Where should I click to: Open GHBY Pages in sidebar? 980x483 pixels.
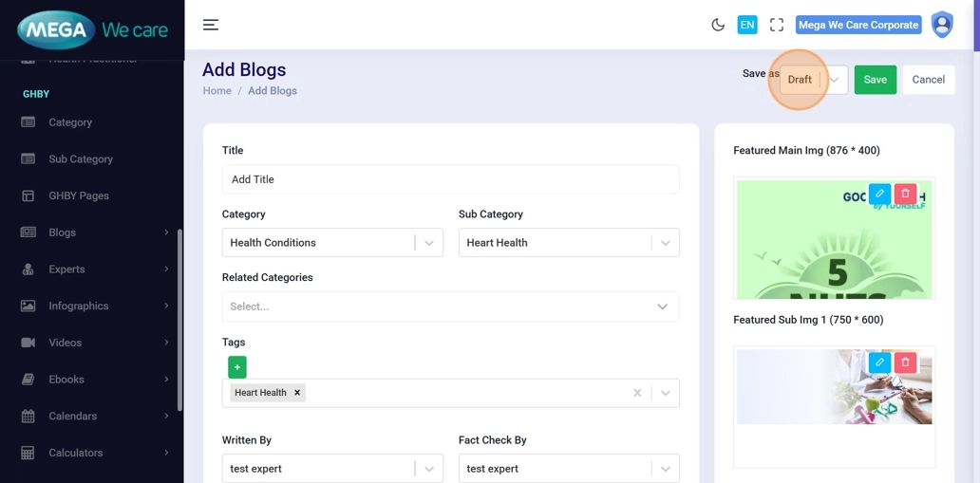[79, 195]
